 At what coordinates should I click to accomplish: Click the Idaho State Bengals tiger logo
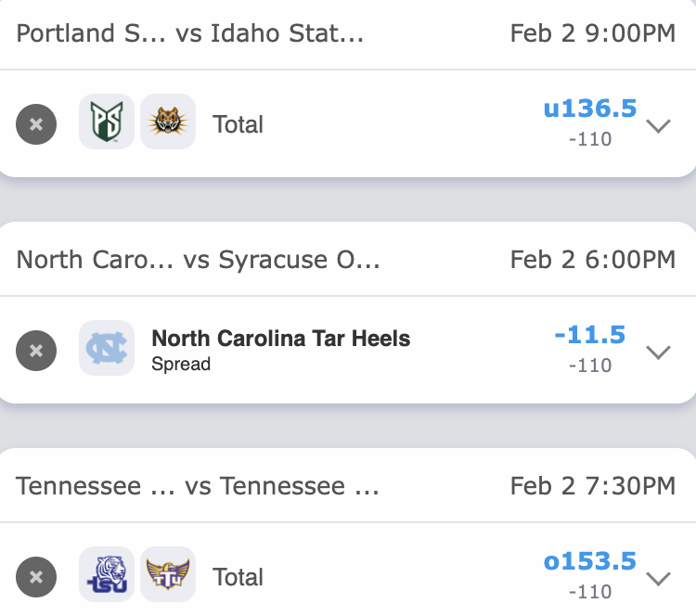[168, 122]
